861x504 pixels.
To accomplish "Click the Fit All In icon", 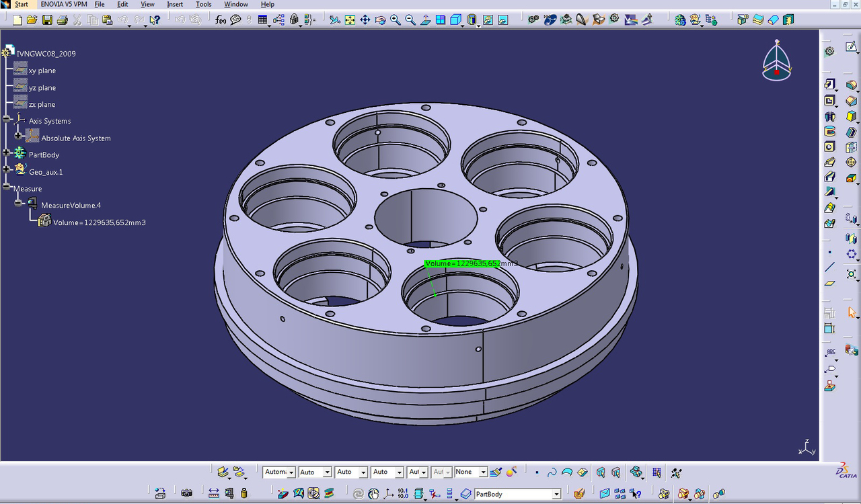I will tap(350, 20).
